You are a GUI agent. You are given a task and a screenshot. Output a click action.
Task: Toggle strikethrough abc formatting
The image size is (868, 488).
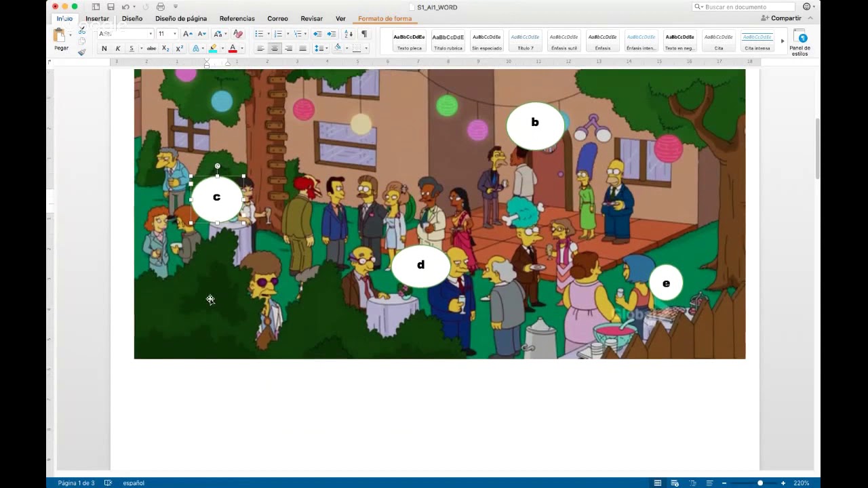(x=151, y=49)
